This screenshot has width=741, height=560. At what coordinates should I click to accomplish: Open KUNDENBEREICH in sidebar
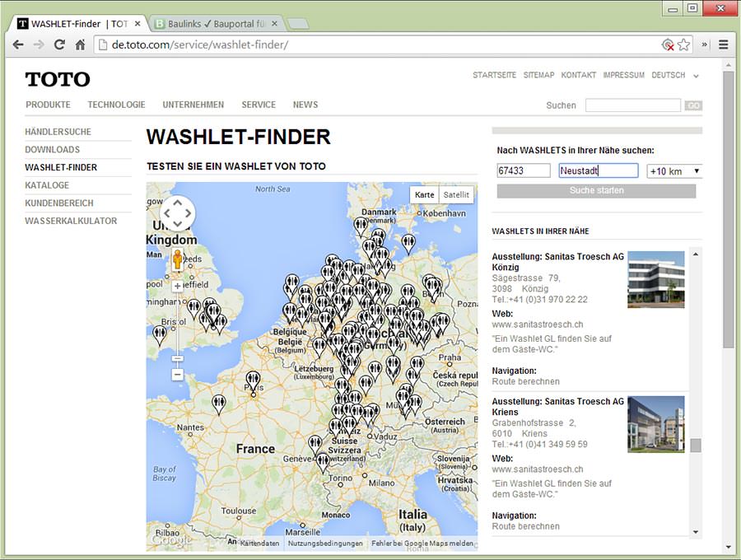click(x=59, y=203)
